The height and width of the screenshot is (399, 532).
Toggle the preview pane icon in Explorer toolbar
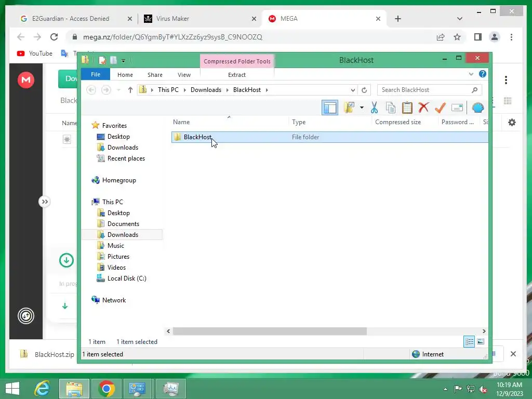(329, 108)
